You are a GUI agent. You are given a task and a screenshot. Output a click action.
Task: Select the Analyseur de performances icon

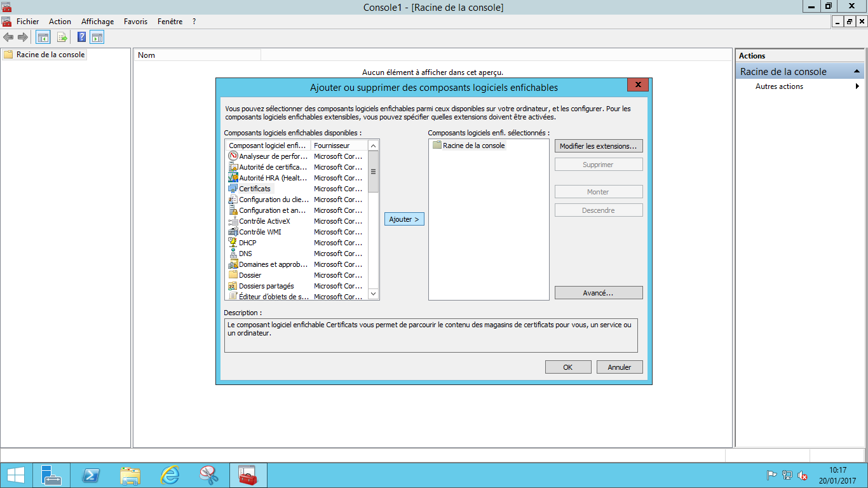pos(233,156)
